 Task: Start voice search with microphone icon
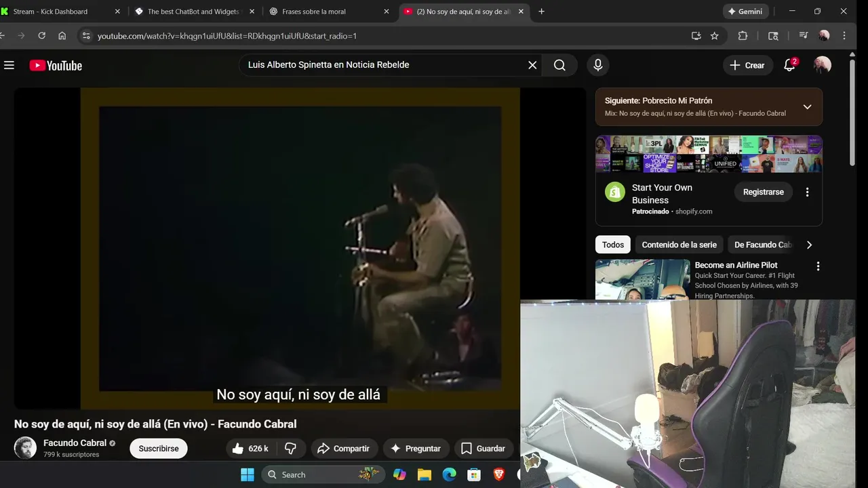click(x=597, y=65)
